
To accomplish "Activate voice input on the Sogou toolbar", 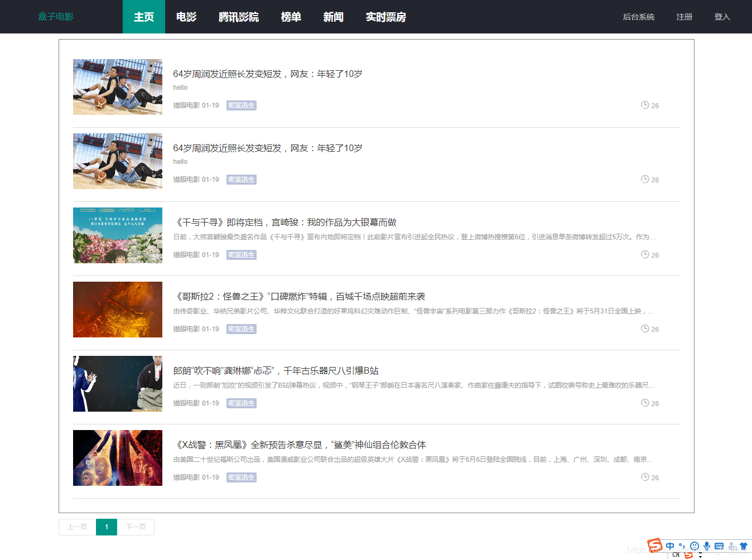I will click(x=707, y=545).
